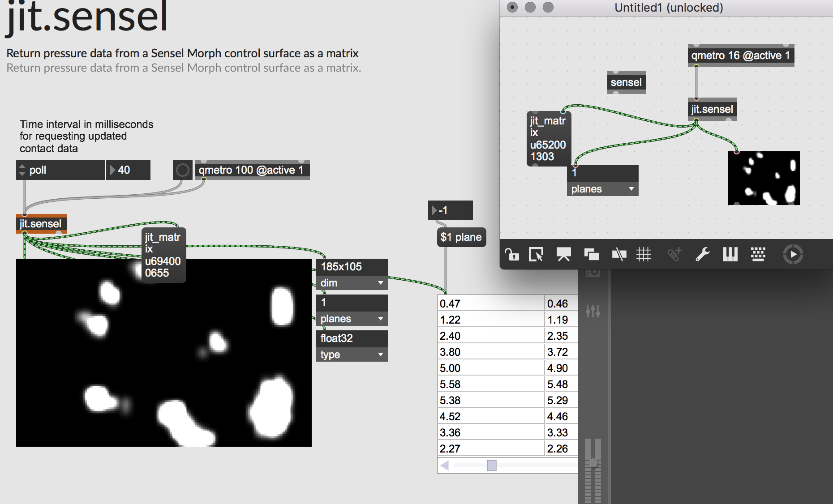Click the dimmed paperclip-plus icon
Screen dimensions: 833x504
(674, 255)
